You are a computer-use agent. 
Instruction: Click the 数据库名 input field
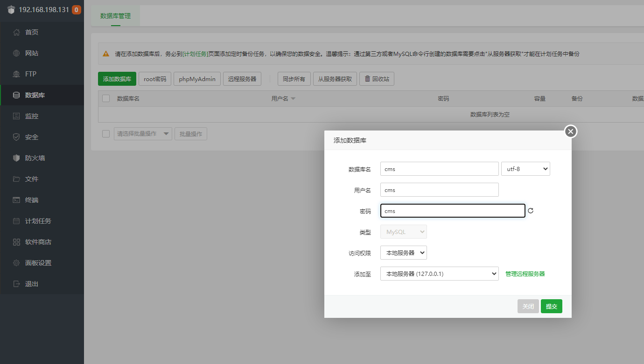tap(440, 169)
